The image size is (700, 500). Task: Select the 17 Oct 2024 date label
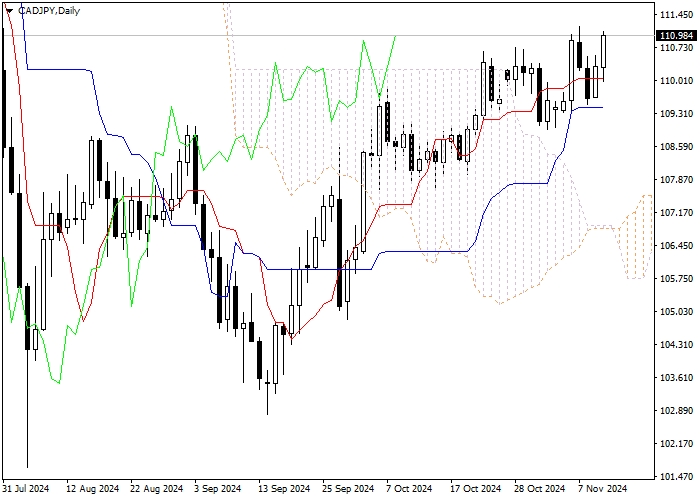click(476, 489)
